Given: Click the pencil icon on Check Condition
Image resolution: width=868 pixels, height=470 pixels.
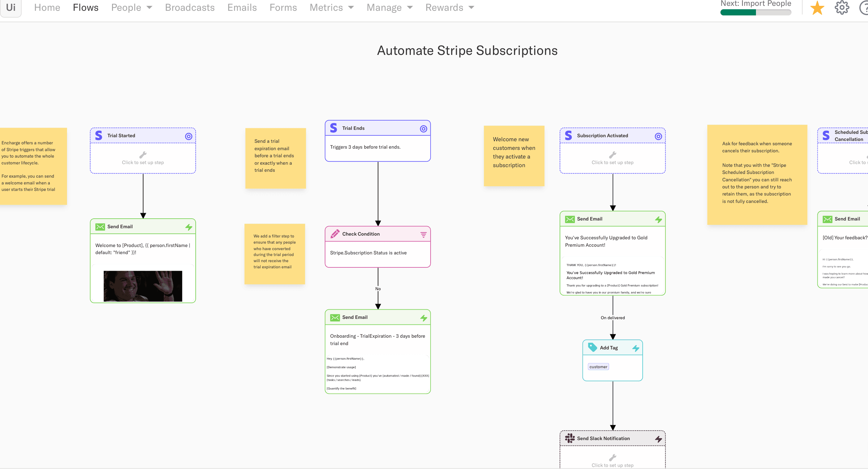Looking at the screenshot, I should coord(335,234).
